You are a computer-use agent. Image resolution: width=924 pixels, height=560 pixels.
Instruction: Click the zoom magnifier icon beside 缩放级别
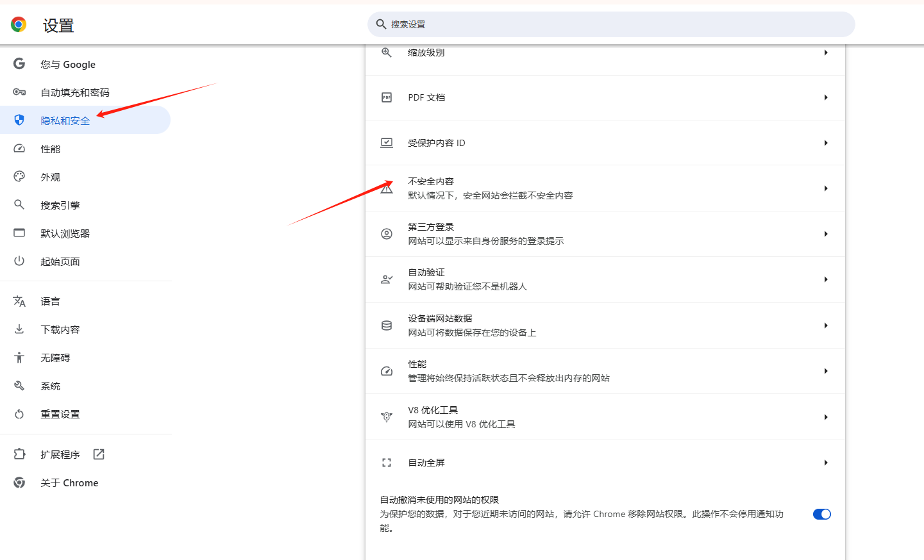click(387, 53)
